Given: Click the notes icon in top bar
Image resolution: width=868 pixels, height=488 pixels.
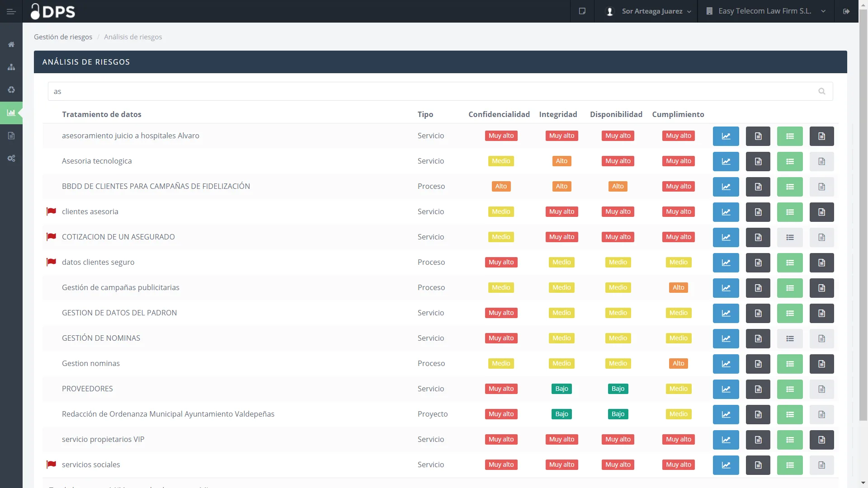Looking at the screenshot, I should (x=582, y=11).
